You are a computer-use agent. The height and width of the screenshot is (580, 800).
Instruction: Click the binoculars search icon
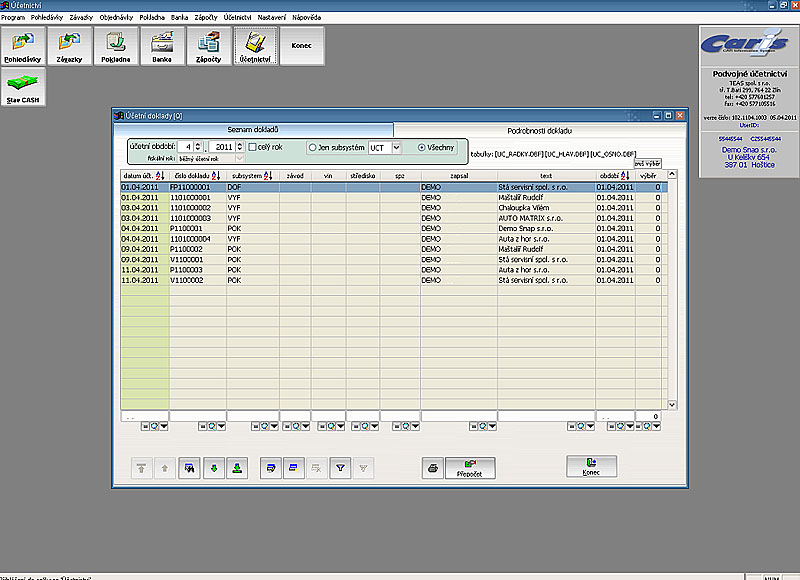(x=187, y=467)
